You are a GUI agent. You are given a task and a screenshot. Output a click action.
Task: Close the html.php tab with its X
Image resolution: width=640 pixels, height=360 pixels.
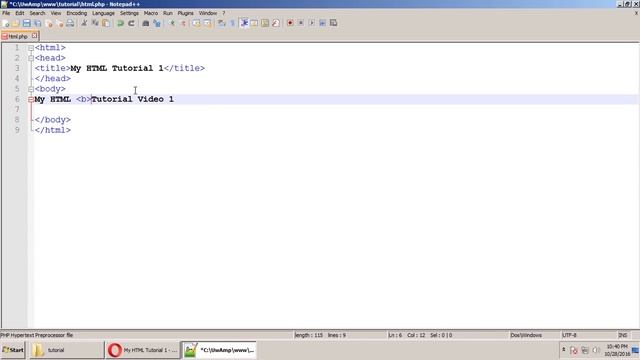[34, 36]
